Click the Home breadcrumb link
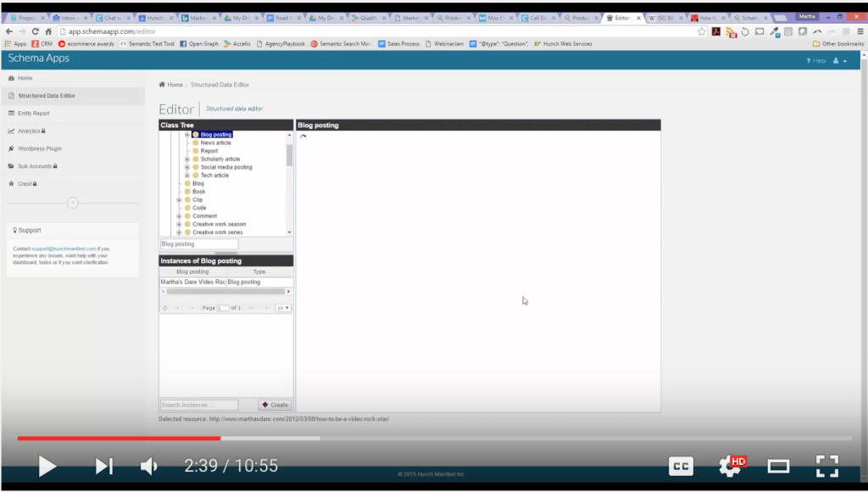 click(175, 85)
